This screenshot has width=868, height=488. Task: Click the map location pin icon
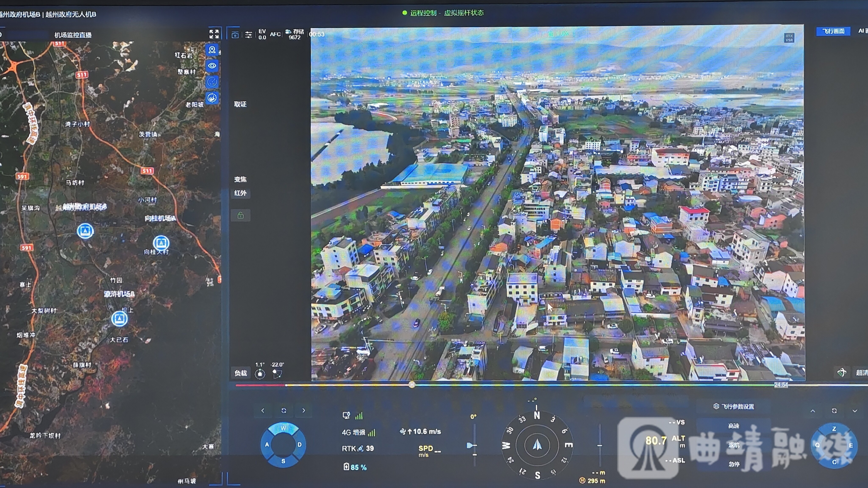[212, 50]
